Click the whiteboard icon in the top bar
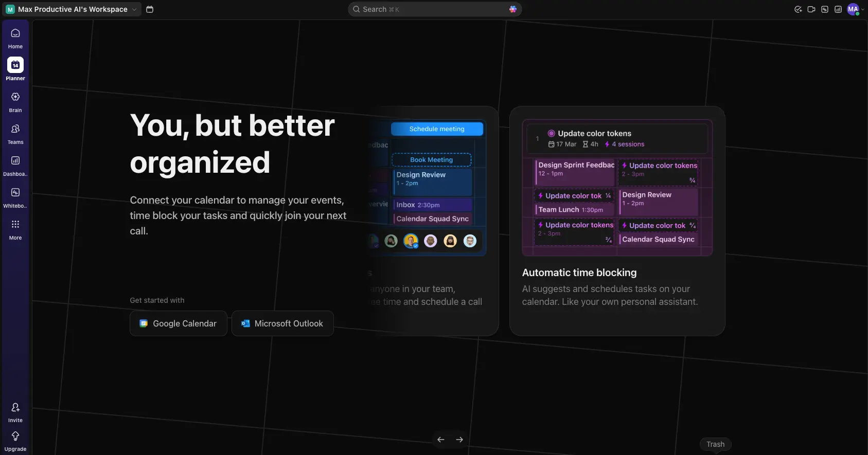The height and width of the screenshot is (455, 868). coord(825,9)
